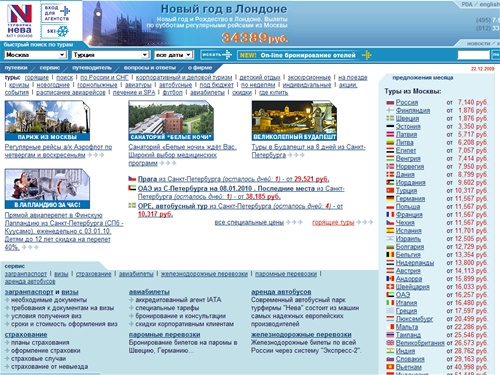Open the сервис menu tab

pyautogui.click(x=50, y=68)
